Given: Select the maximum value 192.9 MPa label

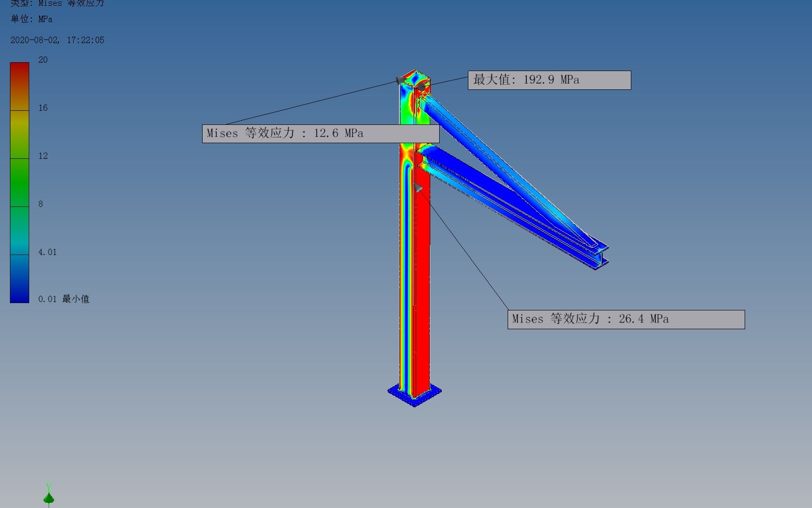Looking at the screenshot, I should point(549,80).
